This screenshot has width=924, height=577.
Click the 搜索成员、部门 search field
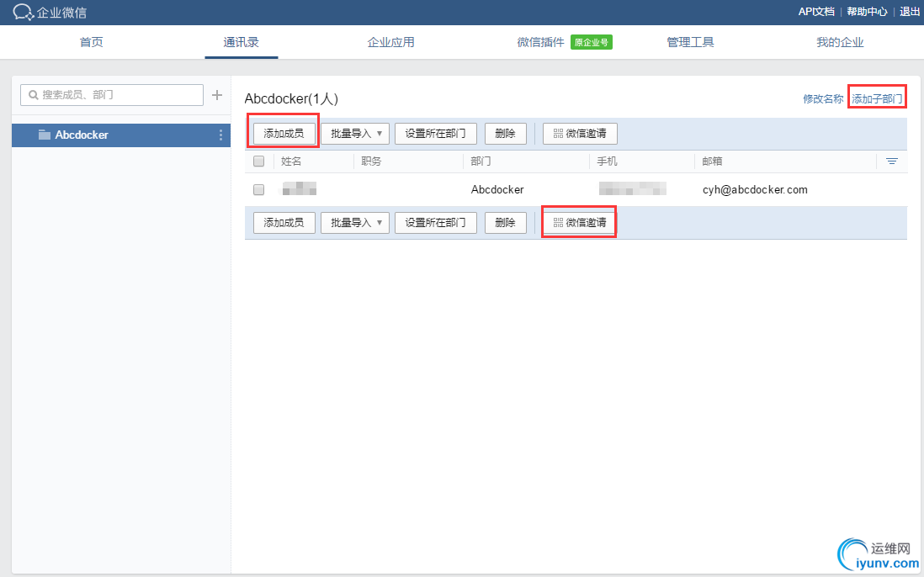pos(112,95)
